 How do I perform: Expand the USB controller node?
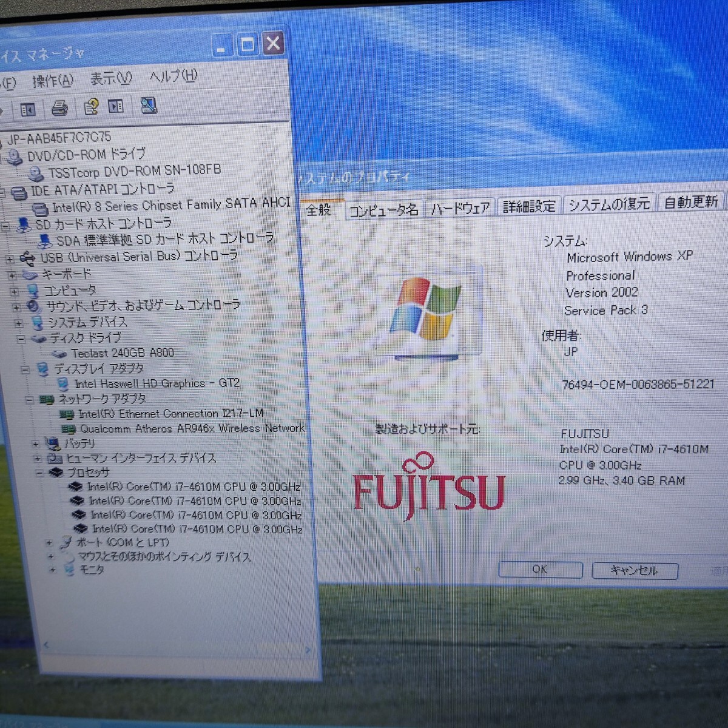click(10, 259)
